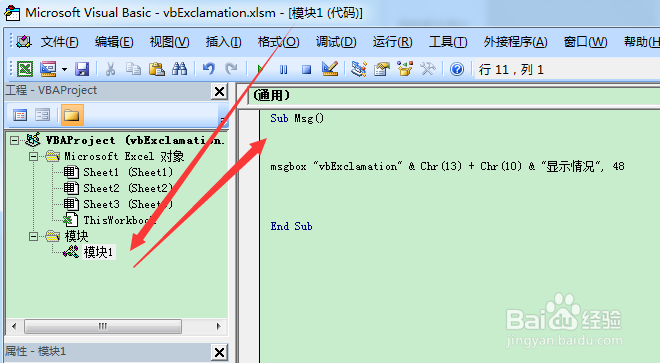Click the VBA menu bar control icon
660x363 pixels.
[x=24, y=42]
